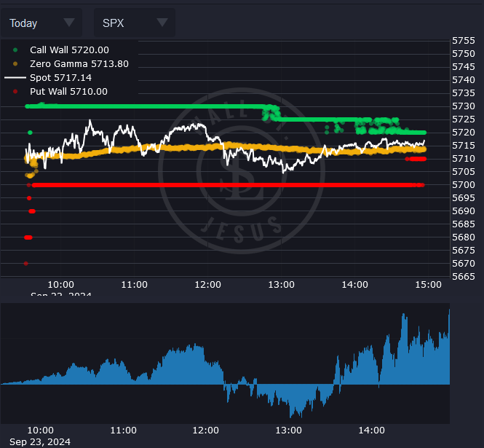This screenshot has height=448, width=484.
Task: Click the red Put Wall legend dot
Action: click(x=15, y=92)
